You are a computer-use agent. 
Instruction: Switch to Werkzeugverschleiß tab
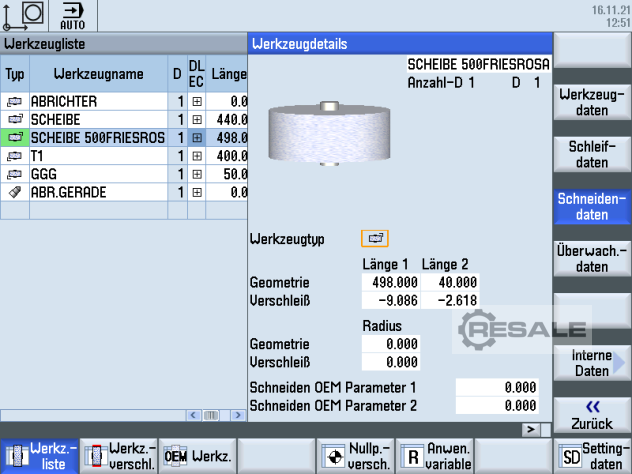point(118,456)
